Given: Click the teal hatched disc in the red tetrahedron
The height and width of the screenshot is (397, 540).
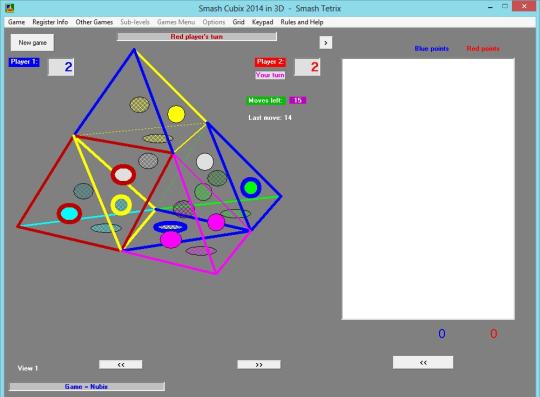Looking at the screenshot, I should tap(83, 191).
